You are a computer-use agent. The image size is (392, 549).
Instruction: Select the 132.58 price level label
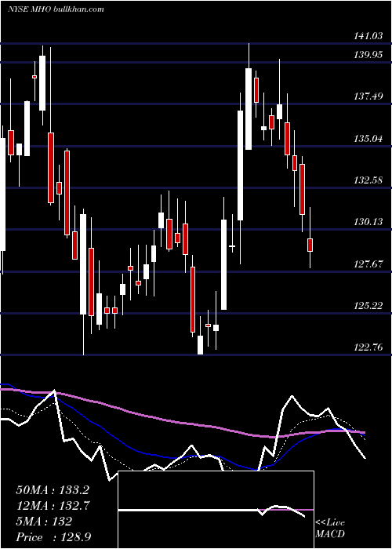pos(368,180)
